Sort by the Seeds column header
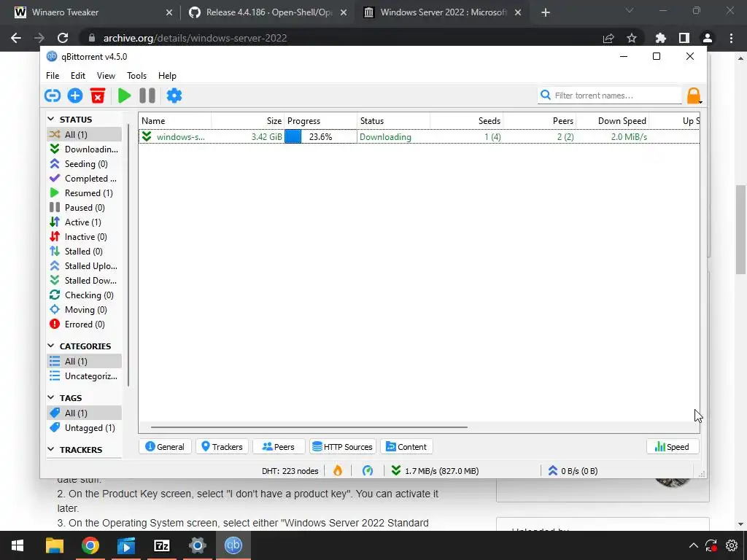The image size is (747, 560). pos(466,121)
